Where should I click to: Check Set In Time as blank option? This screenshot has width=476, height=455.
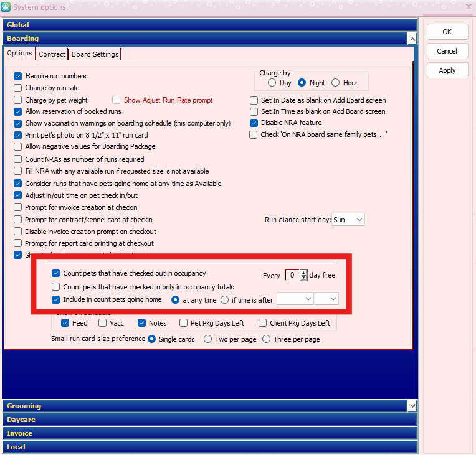coord(254,111)
